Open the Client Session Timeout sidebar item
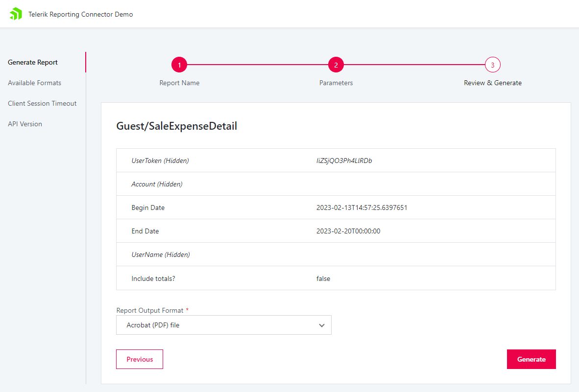 (42, 104)
